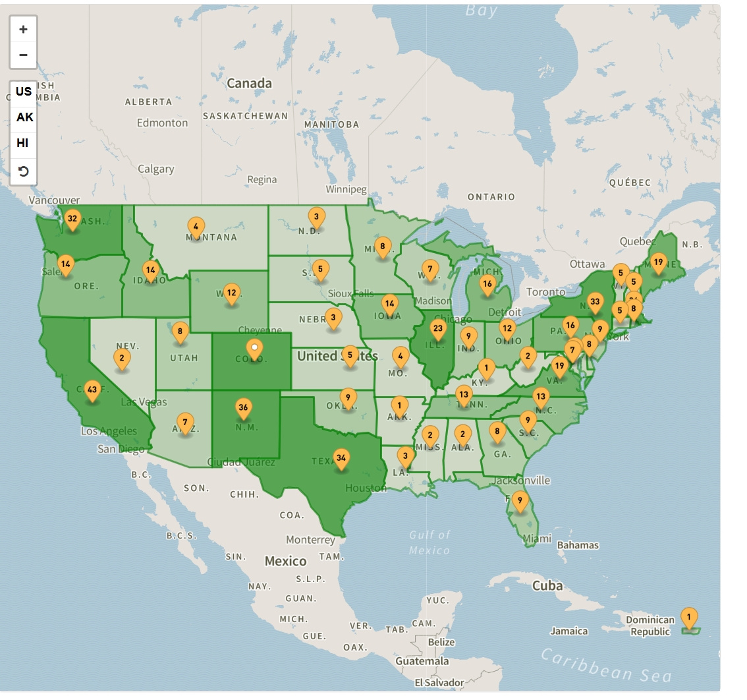The image size is (747, 700).
Task: Jump to Hawaii with HI button
Action: click(x=23, y=143)
